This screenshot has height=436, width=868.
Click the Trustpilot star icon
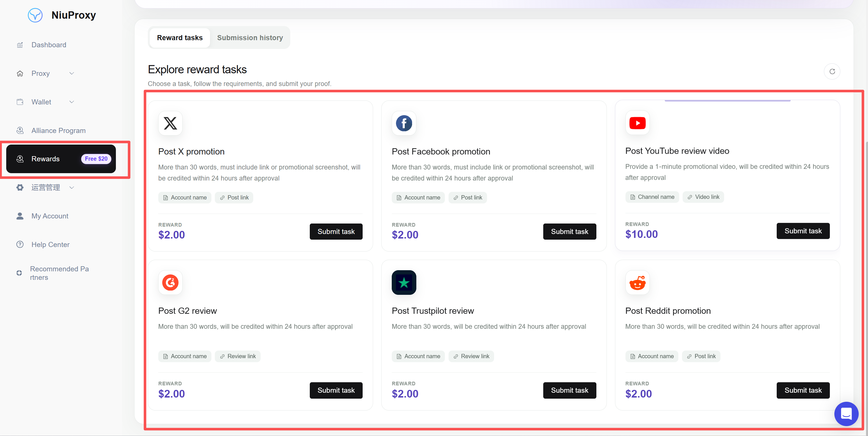[404, 283]
